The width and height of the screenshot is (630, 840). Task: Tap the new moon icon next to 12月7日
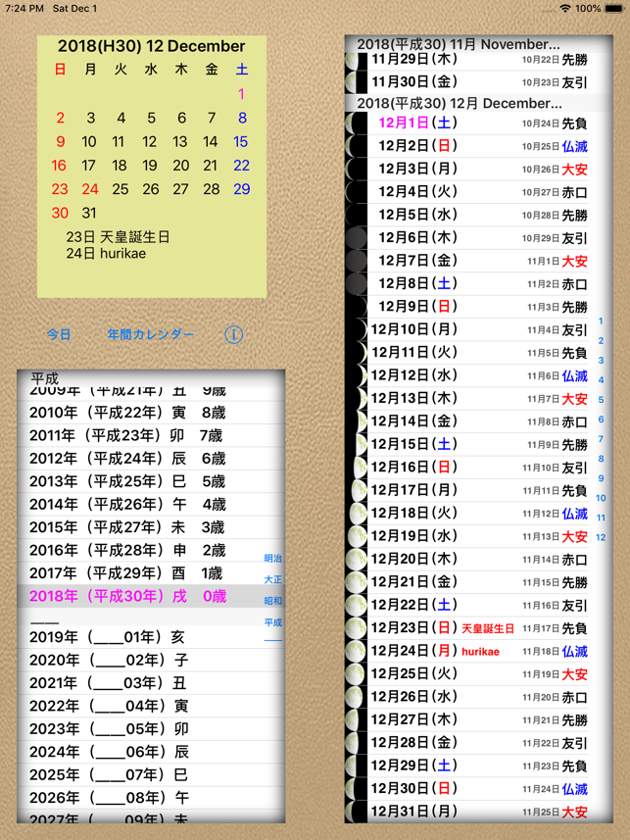tap(356, 261)
